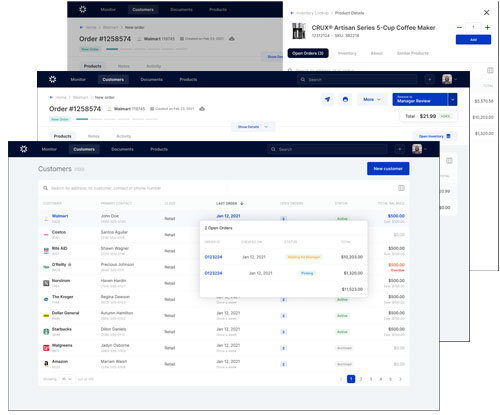
Task: Select Inventory tab in Product Details
Action: (x=347, y=53)
